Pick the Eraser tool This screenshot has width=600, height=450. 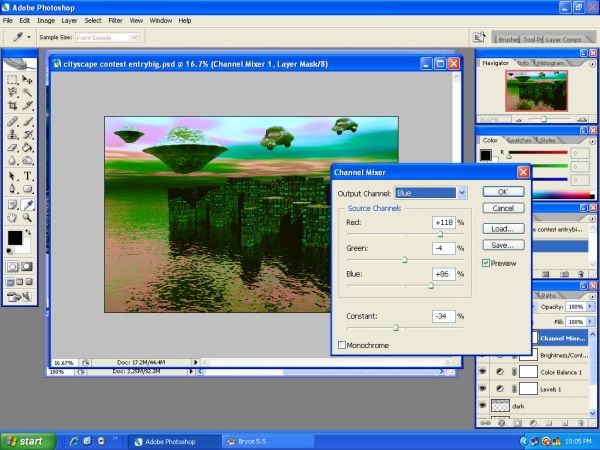[12, 147]
